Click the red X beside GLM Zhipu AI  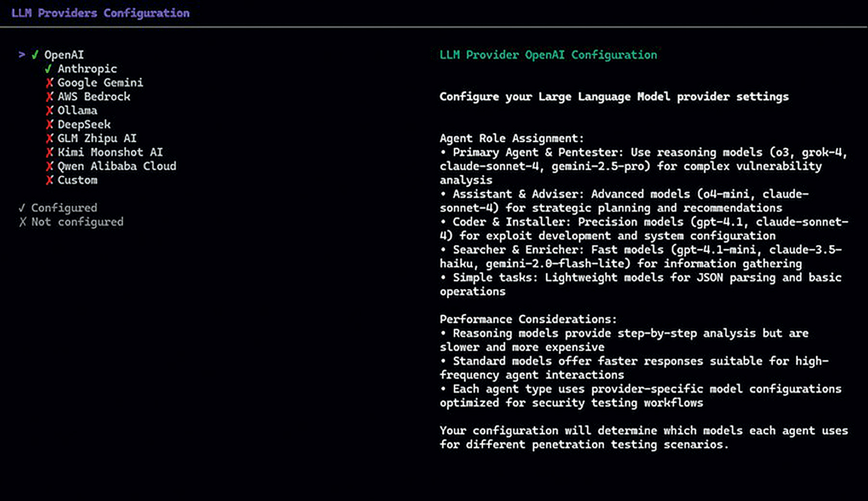tap(49, 139)
